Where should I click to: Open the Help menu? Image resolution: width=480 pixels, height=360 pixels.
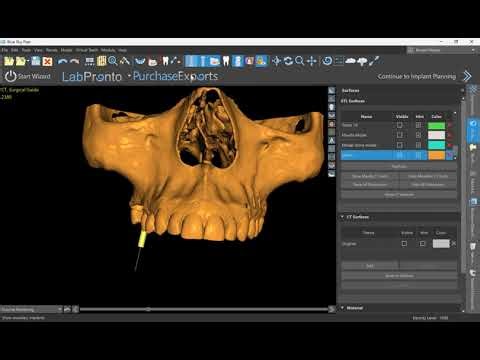click(122, 50)
